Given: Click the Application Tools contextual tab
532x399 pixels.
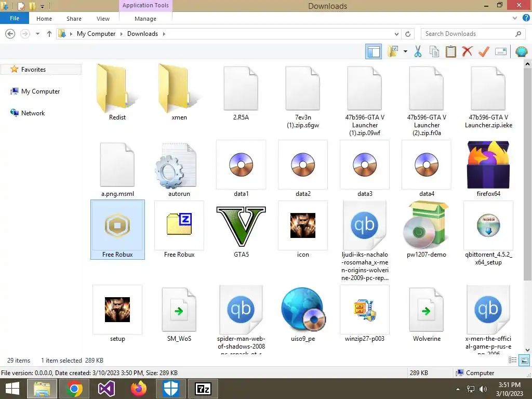Looking at the screenshot, I should pos(145,5).
